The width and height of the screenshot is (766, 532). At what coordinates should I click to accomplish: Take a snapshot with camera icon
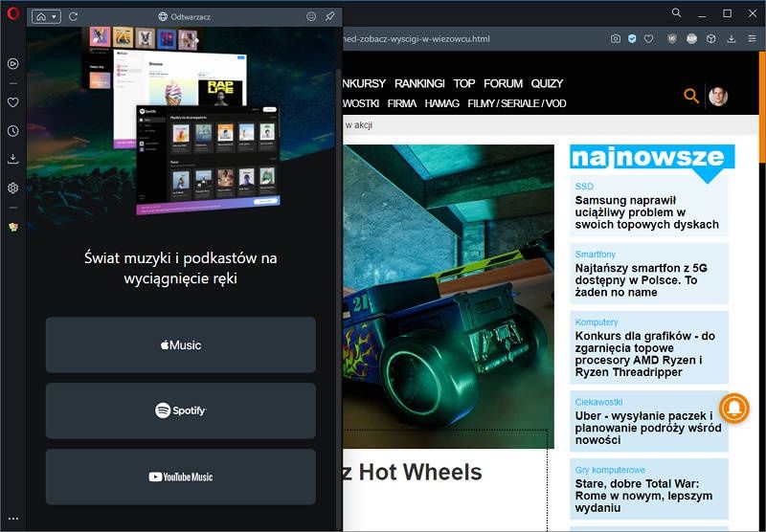pos(616,38)
